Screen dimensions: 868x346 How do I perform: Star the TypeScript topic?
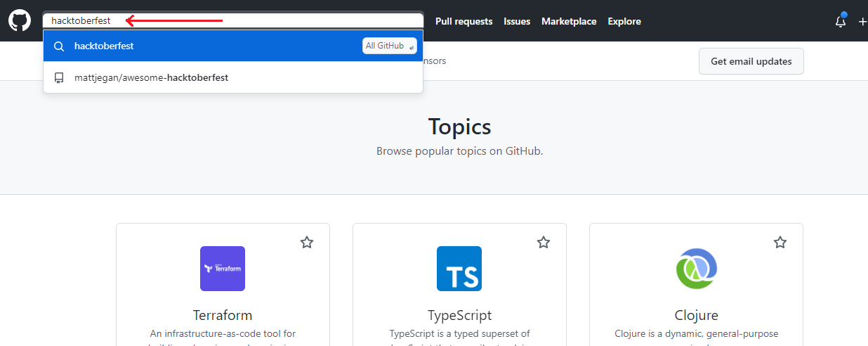[544, 243]
